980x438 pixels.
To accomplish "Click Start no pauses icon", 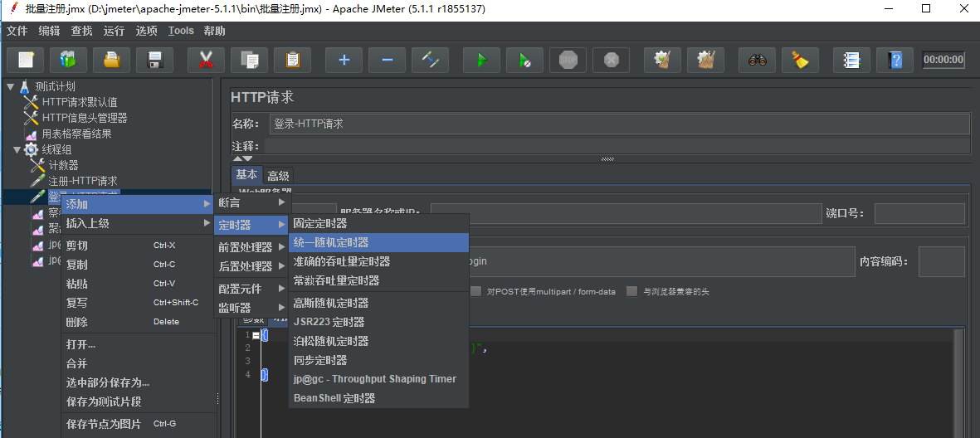I will (x=525, y=60).
